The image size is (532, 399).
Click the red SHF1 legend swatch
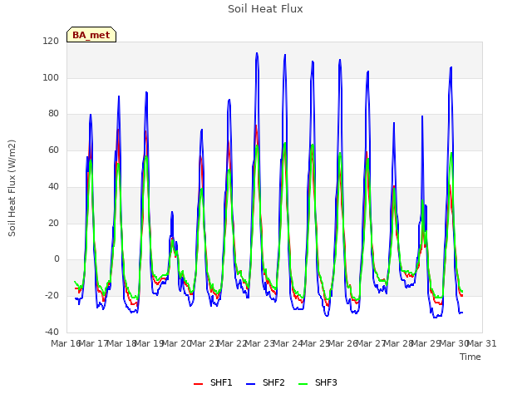coord(198,384)
